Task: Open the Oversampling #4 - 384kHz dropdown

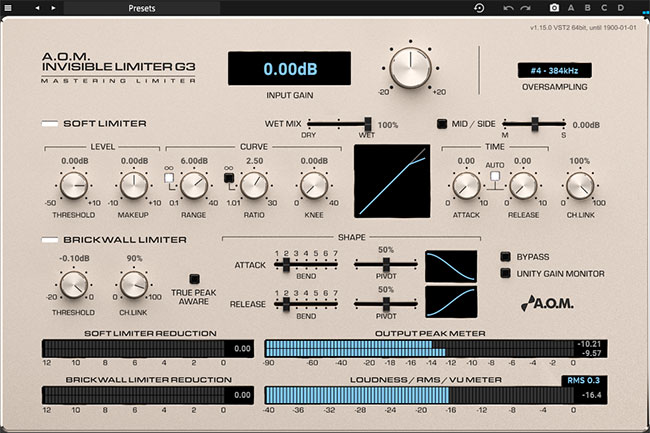Action: click(554, 70)
